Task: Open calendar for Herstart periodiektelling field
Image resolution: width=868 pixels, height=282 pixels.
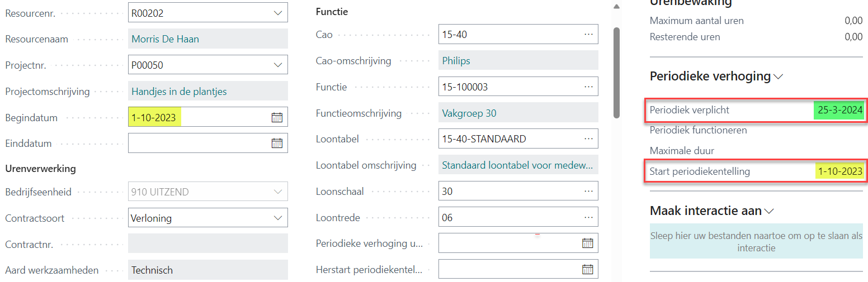Action: [587, 269]
